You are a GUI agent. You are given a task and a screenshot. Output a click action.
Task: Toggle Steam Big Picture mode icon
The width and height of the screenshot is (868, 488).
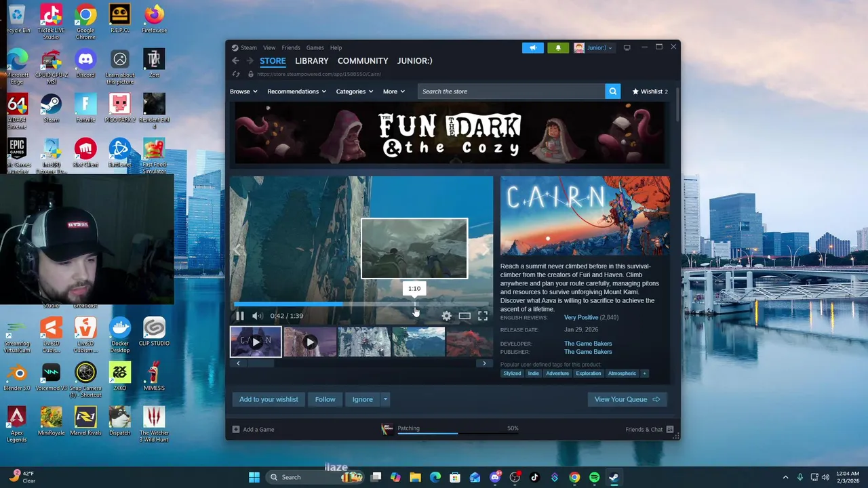click(627, 47)
